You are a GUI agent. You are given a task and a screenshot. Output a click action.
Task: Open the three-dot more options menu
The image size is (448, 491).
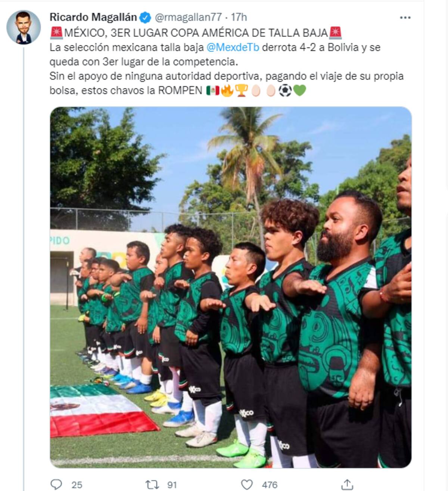pyautogui.click(x=405, y=18)
